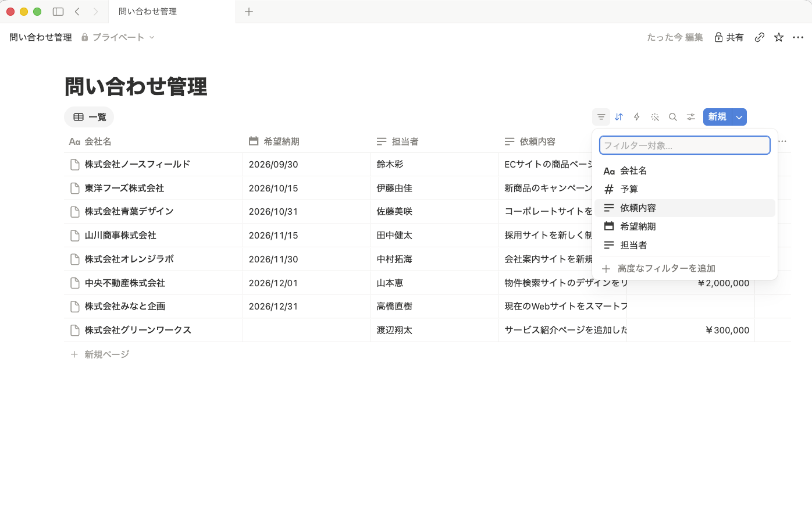Choose 希望納期 in the filter list

tap(685, 226)
